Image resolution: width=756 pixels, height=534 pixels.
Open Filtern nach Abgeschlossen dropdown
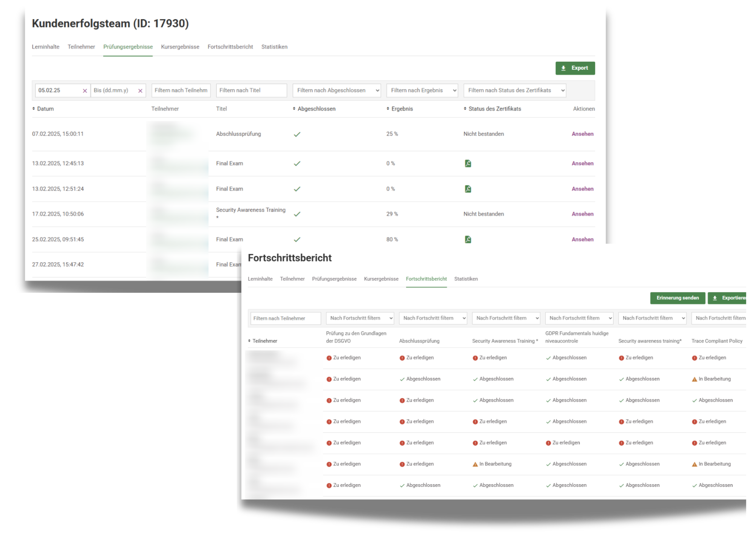[x=336, y=91]
